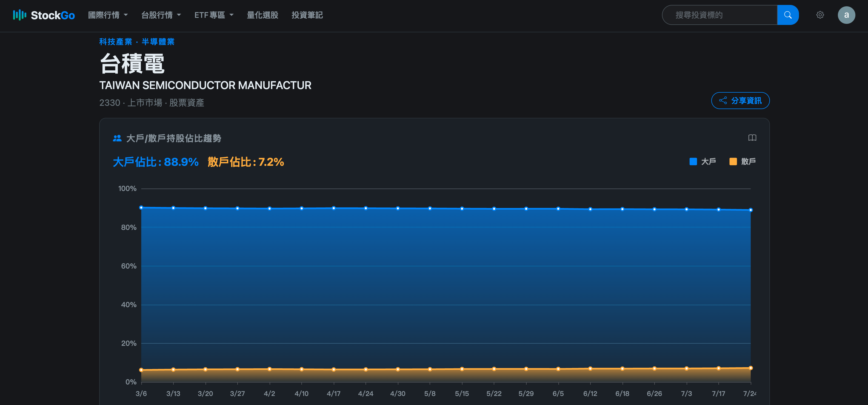Select the 散戶 data point at 6/5
The width and height of the screenshot is (868, 405).
(x=558, y=369)
